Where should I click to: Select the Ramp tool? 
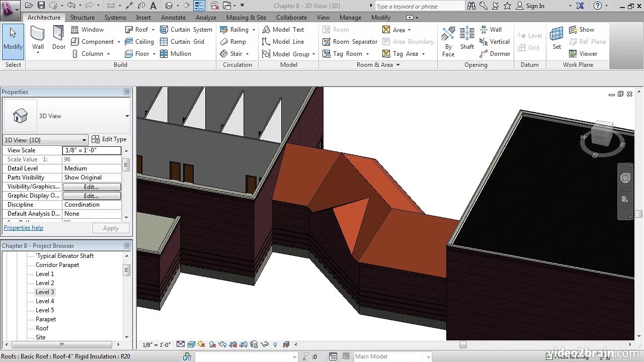(233, 42)
